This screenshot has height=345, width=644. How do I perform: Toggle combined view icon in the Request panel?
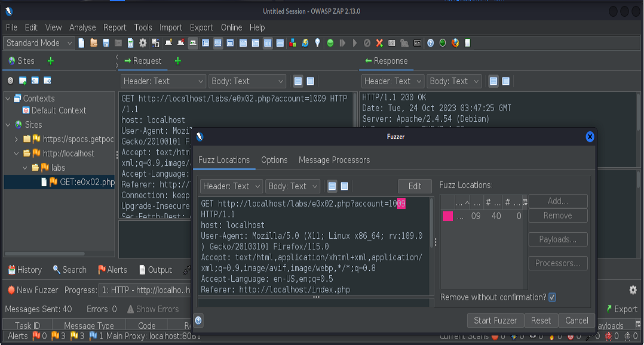(x=298, y=81)
